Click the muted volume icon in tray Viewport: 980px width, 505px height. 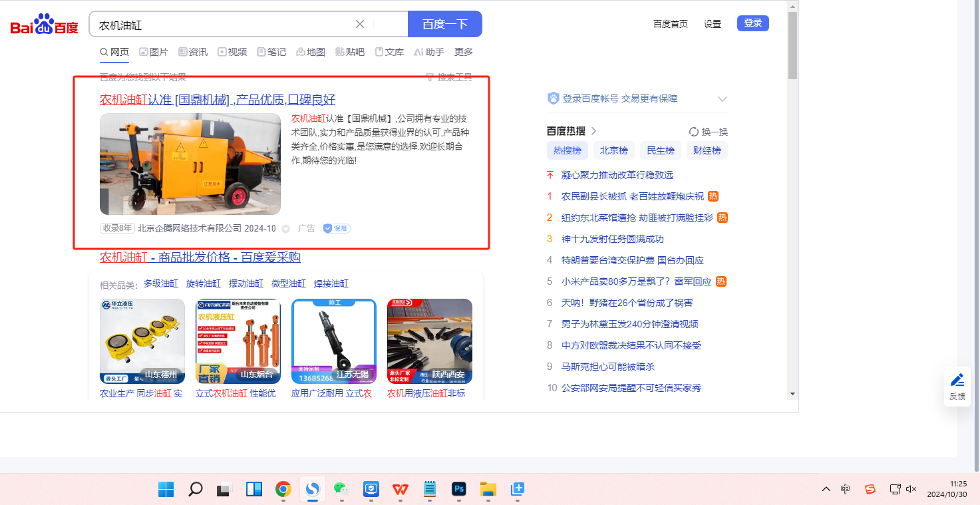point(911,489)
